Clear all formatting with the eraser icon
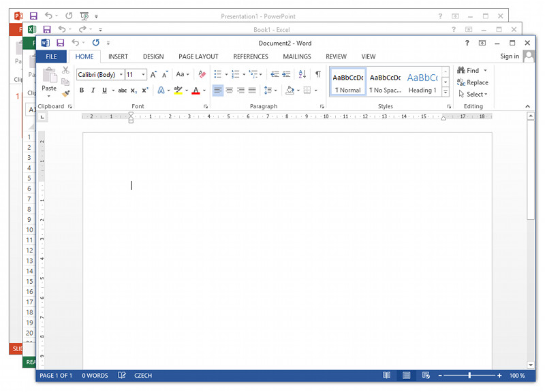The image size is (545, 392). click(202, 74)
